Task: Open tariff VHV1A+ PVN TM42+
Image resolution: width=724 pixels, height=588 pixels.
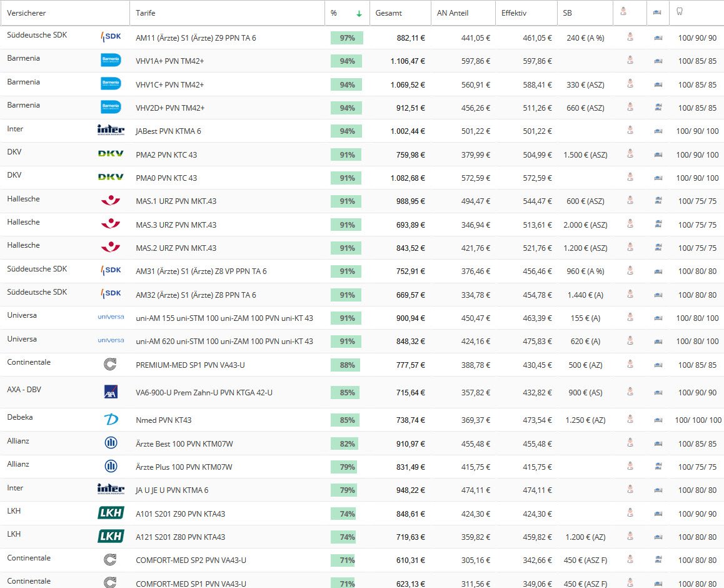Action: (170, 61)
